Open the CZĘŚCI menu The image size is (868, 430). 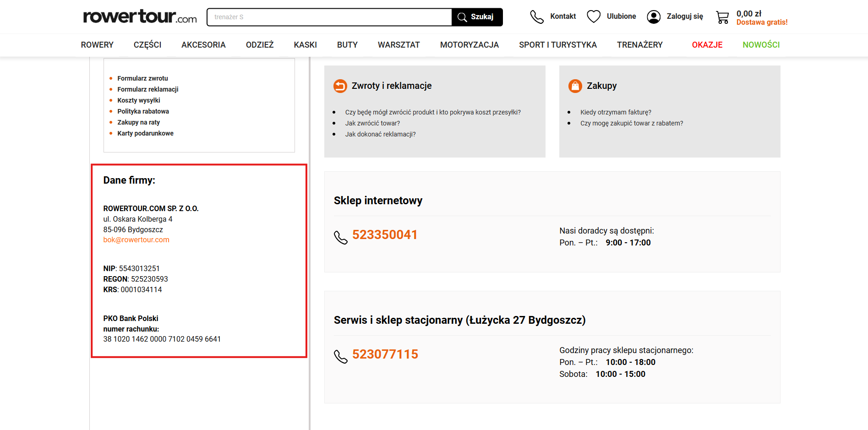[x=147, y=45]
